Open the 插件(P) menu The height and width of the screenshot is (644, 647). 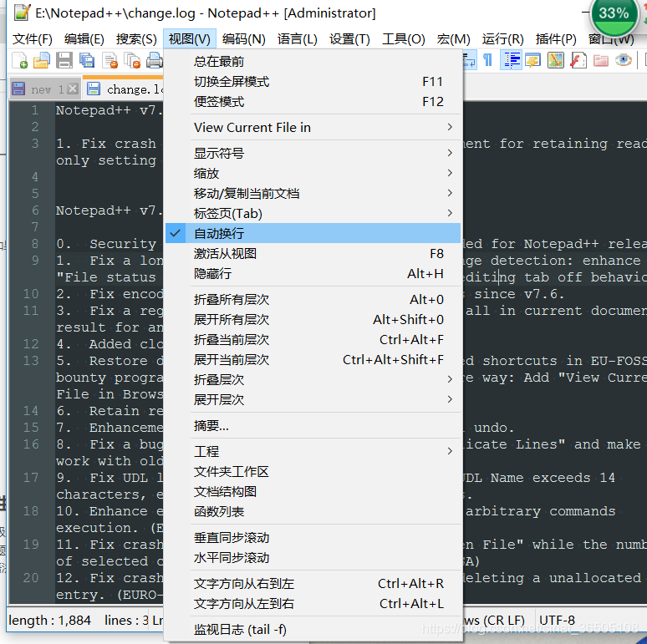556,38
